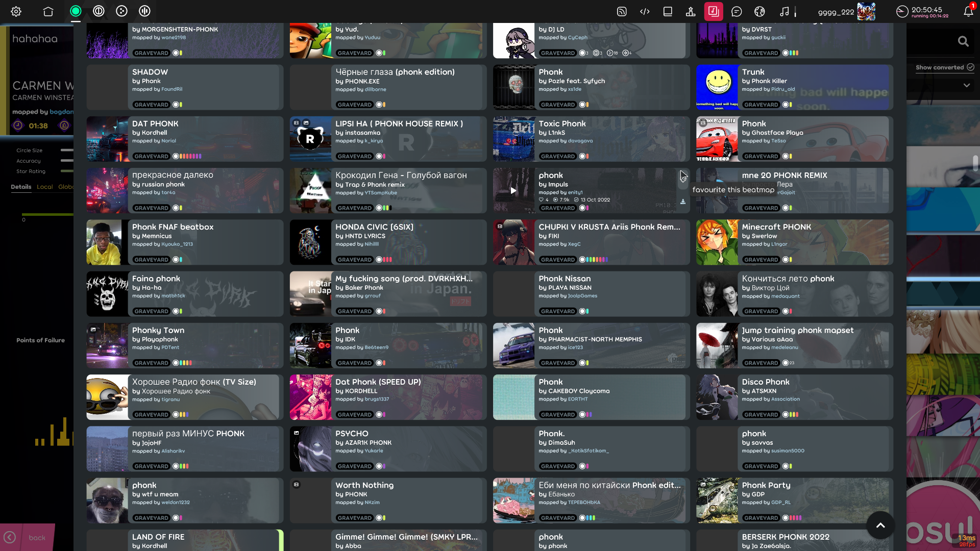Open the wiki book icon
Image resolution: width=980 pixels, height=551 pixels.
click(668, 11)
